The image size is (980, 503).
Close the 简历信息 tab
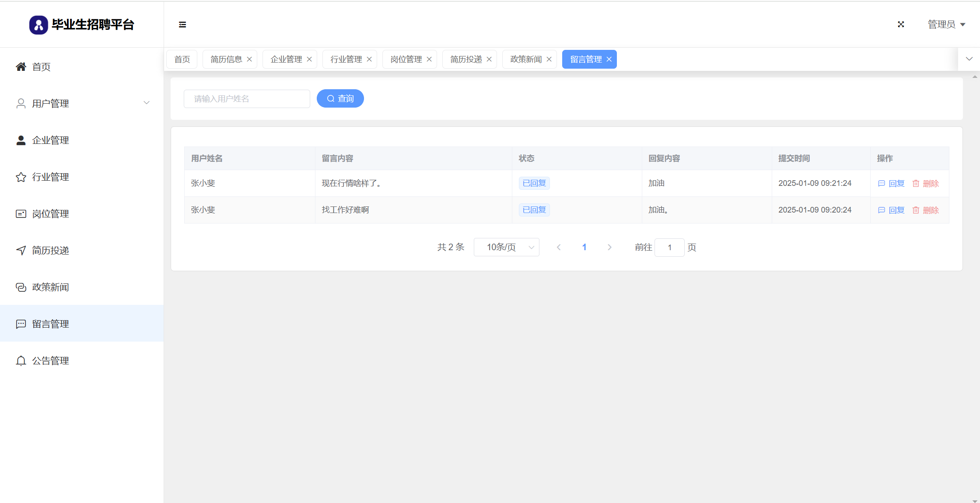pyautogui.click(x=249, y=59)
